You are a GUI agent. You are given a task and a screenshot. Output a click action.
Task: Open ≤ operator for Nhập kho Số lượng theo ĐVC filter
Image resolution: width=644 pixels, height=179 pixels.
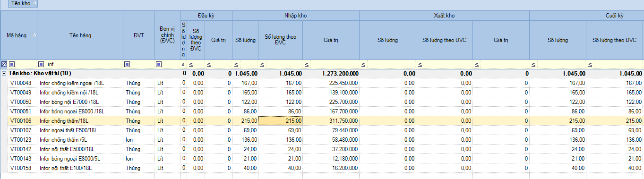coord(262,64)
